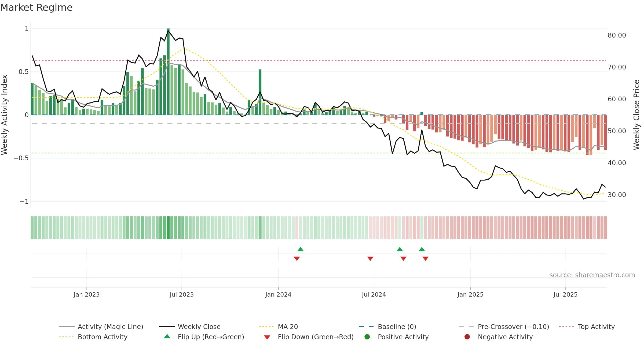Viewport: 644px width, 362px height.
Task: Click the tall green bar spike near Dec 2023
Action: tap(260, 92)
